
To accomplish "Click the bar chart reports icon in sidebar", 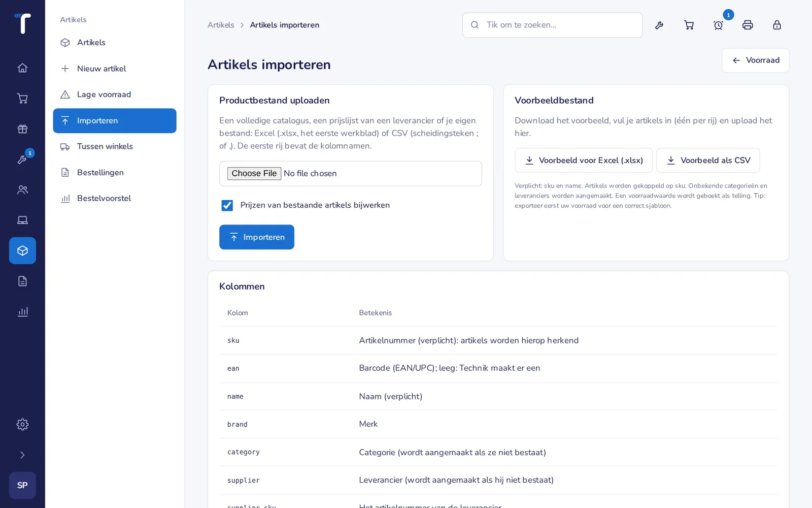I will (22, 311).
